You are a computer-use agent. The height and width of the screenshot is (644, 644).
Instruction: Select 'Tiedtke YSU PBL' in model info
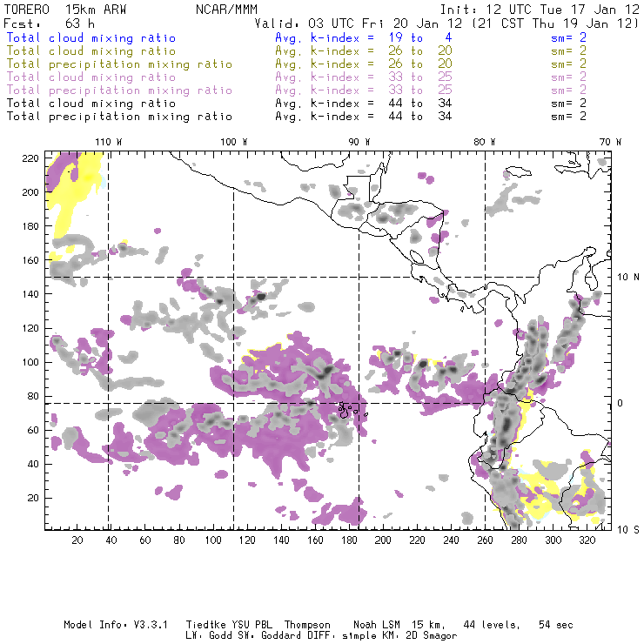point(229,625)
